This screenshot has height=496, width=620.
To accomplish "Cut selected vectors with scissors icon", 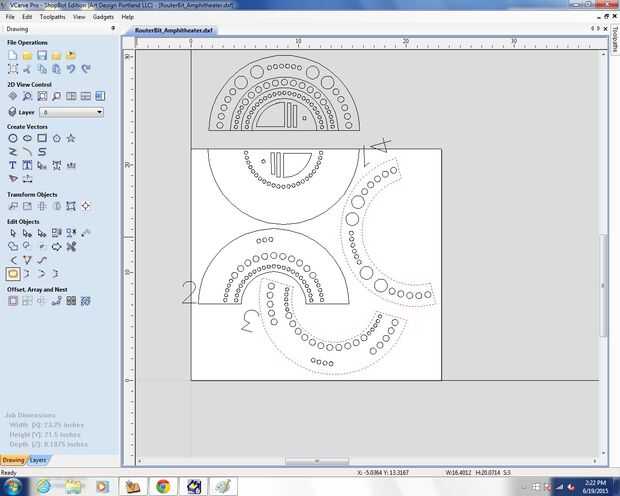I will (27, 69).
